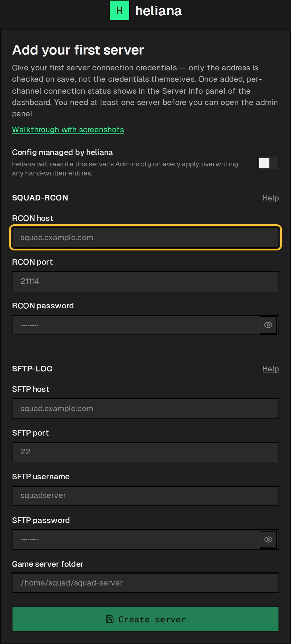Click the green heliana H logo
The image size is (291, 644).
[x=119, y=11]
